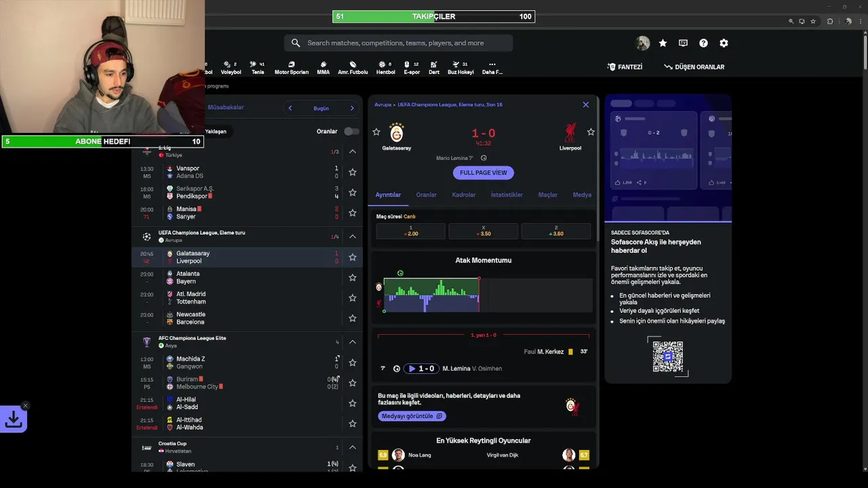This screenshot has height=488, width=868.
Task: Open Virgil van Dijk player rating entry
Action: [538, 455]
